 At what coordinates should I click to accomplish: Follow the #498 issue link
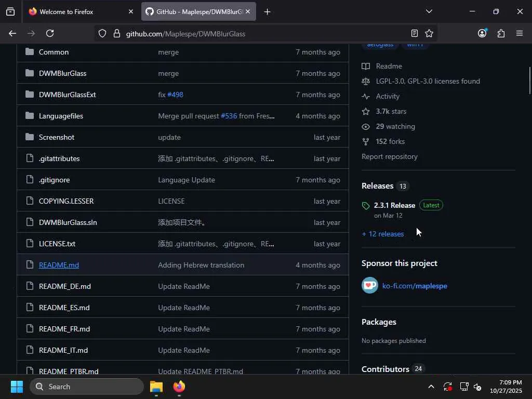coord(175,95)
